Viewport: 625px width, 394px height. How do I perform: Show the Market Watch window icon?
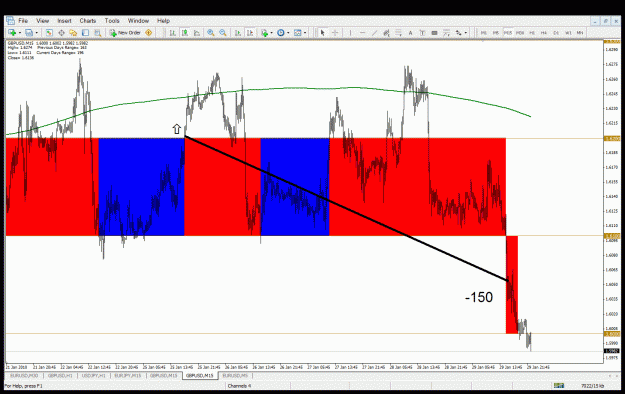pos(49,33)
